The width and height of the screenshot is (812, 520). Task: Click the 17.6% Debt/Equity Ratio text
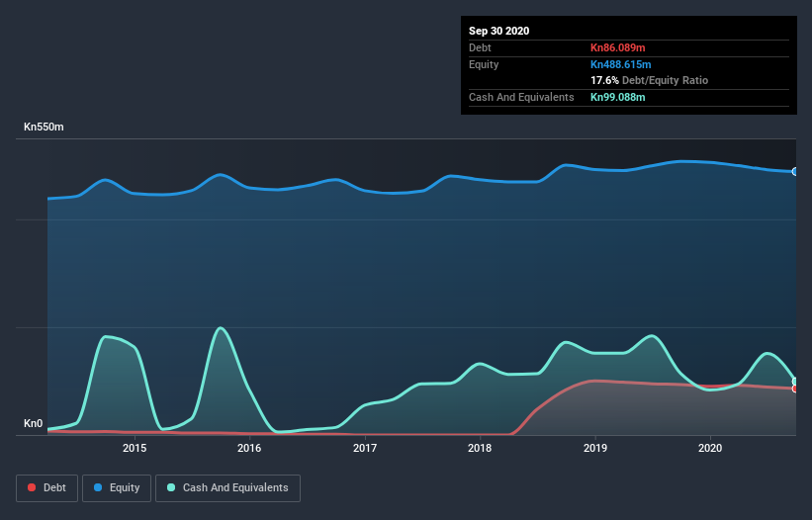coord(650,80)
